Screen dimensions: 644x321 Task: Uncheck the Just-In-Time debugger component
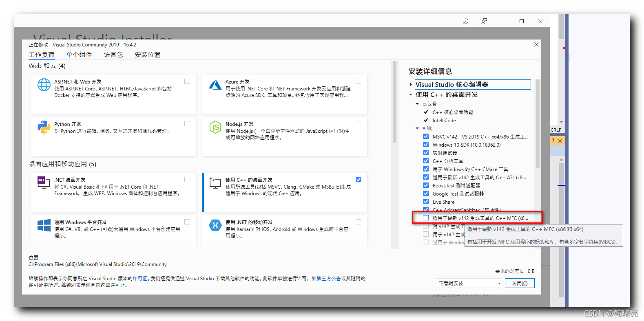[426, 153]
